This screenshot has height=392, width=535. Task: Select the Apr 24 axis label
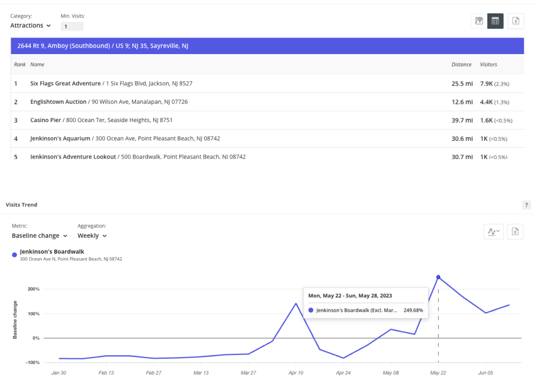coord(343,373)
